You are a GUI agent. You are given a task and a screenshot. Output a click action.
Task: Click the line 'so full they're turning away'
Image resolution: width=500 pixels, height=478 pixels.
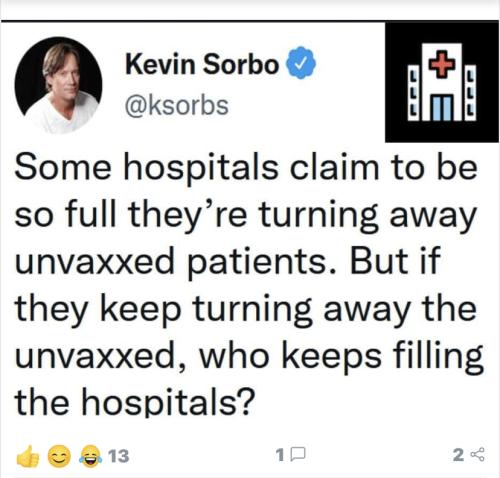pyautogui.click(x=245, y=215)
